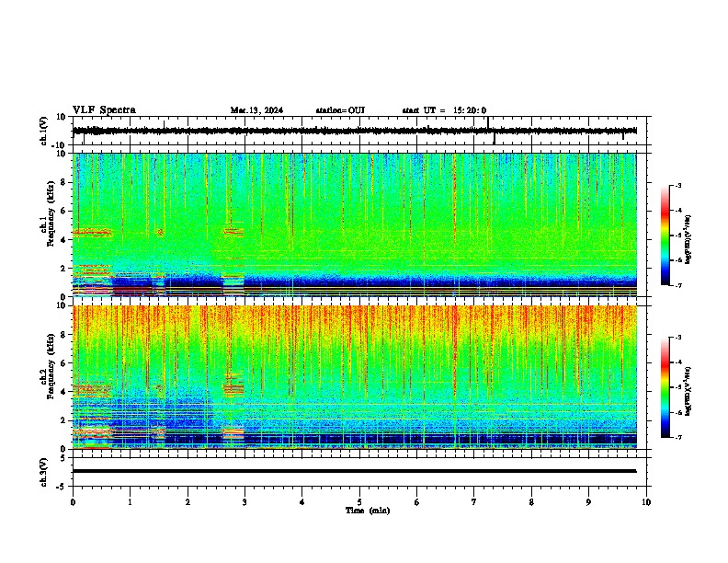
Task: Click time axis tick label "6"
Action: (x=417, y=502)
